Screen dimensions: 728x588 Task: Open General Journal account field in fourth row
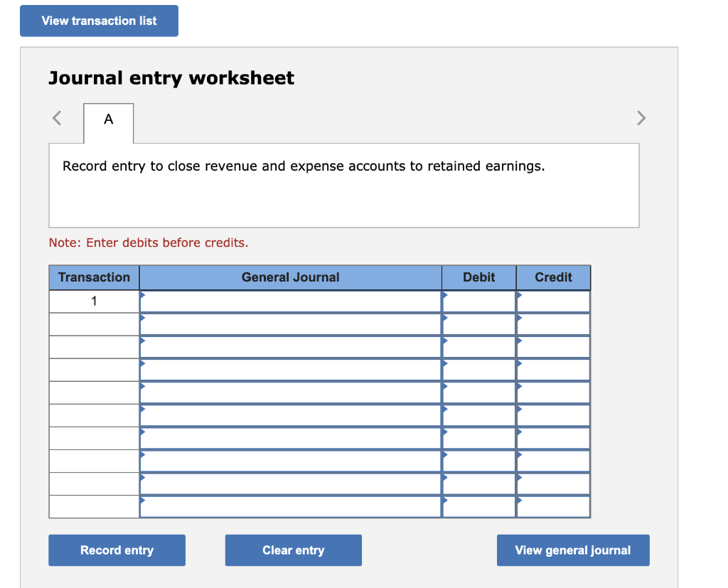coord(291,370)
